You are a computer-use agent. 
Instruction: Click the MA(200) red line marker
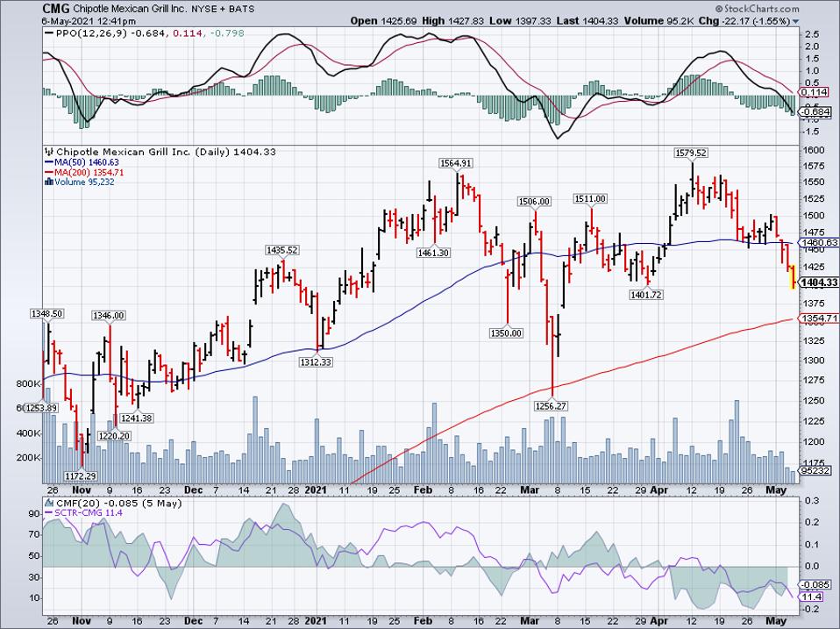point(49,173)
